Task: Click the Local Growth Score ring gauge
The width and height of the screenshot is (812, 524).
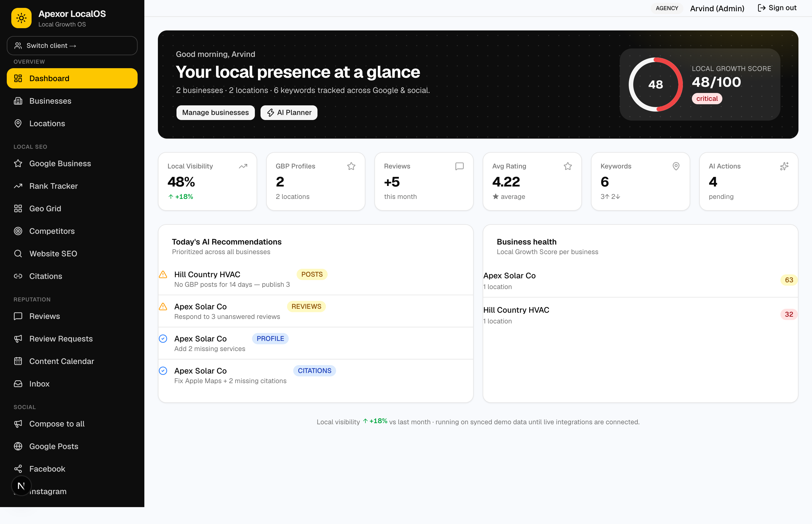Action: [656, 85]
